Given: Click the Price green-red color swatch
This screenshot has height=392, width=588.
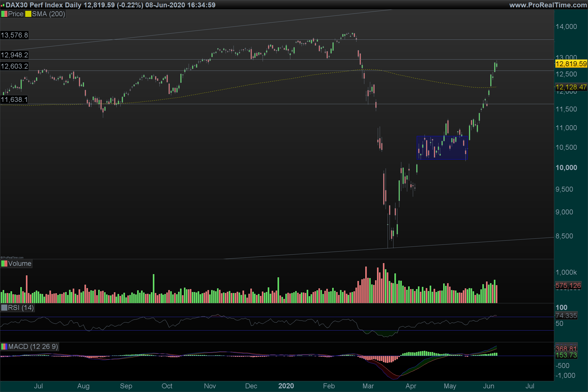Looking at the screenshot, I should coord(4,14).
